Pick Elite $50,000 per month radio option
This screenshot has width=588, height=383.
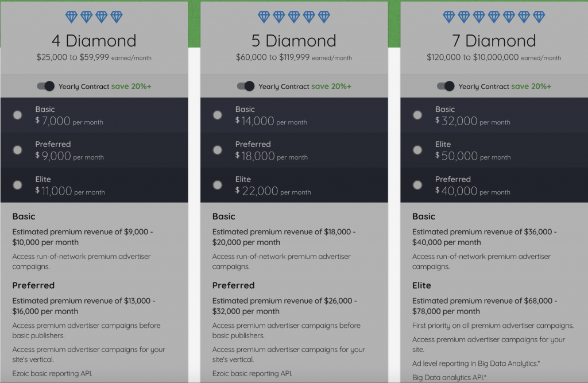[417, 150]
